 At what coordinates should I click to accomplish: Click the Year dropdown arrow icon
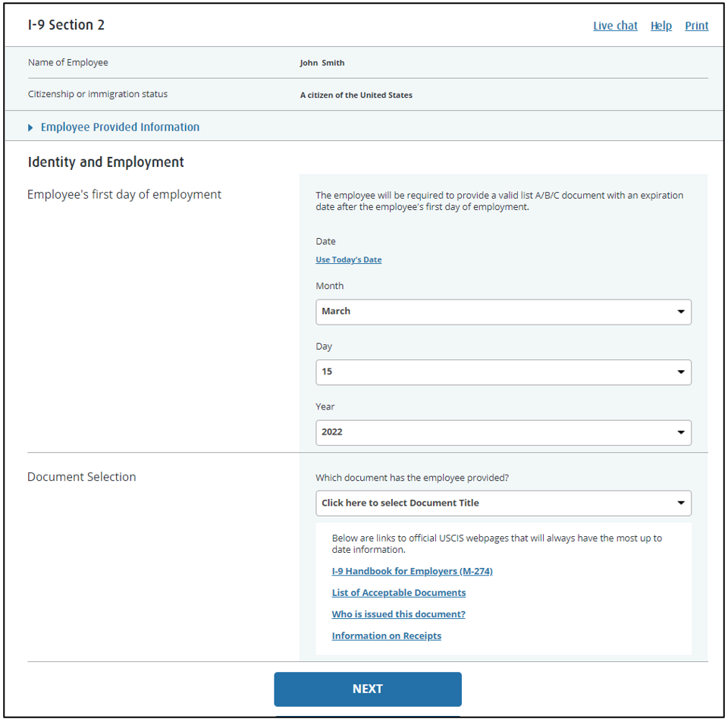coord(680,432)
